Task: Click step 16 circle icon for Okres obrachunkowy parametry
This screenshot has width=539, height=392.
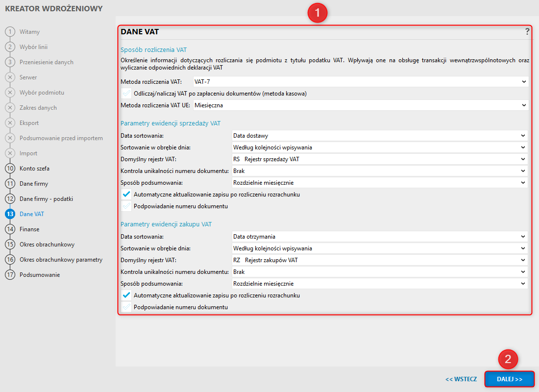Action: pos(10,260)
